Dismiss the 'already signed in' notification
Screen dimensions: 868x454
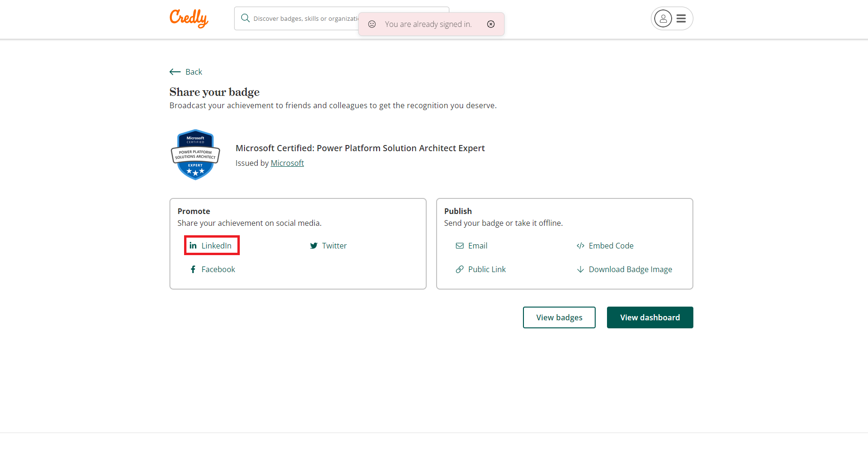491,24
